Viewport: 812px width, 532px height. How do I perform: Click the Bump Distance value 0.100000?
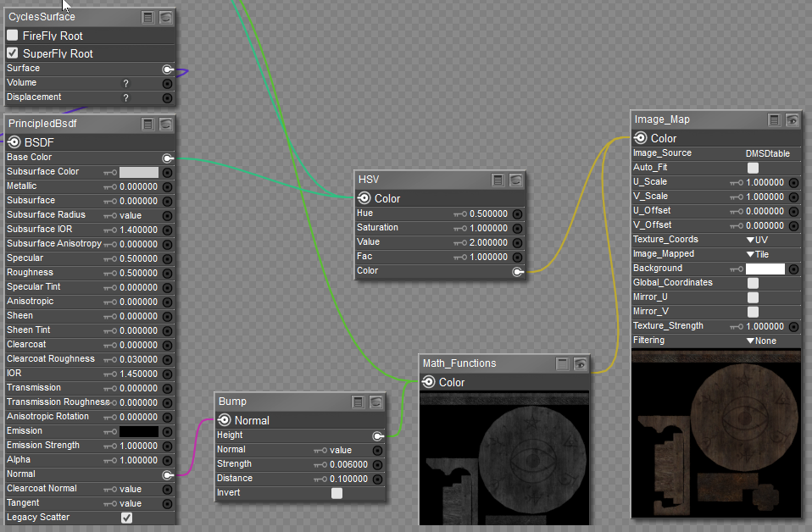[x=348, y=479]
